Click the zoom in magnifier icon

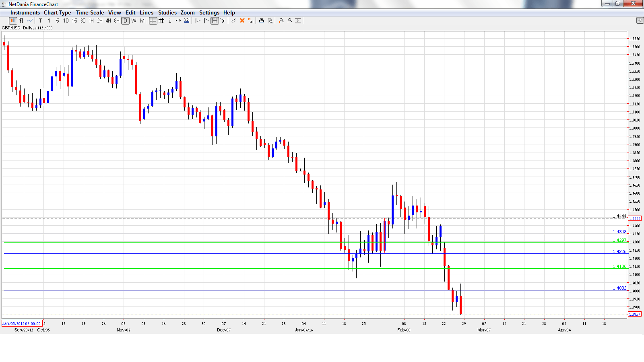tap(281, 21)
